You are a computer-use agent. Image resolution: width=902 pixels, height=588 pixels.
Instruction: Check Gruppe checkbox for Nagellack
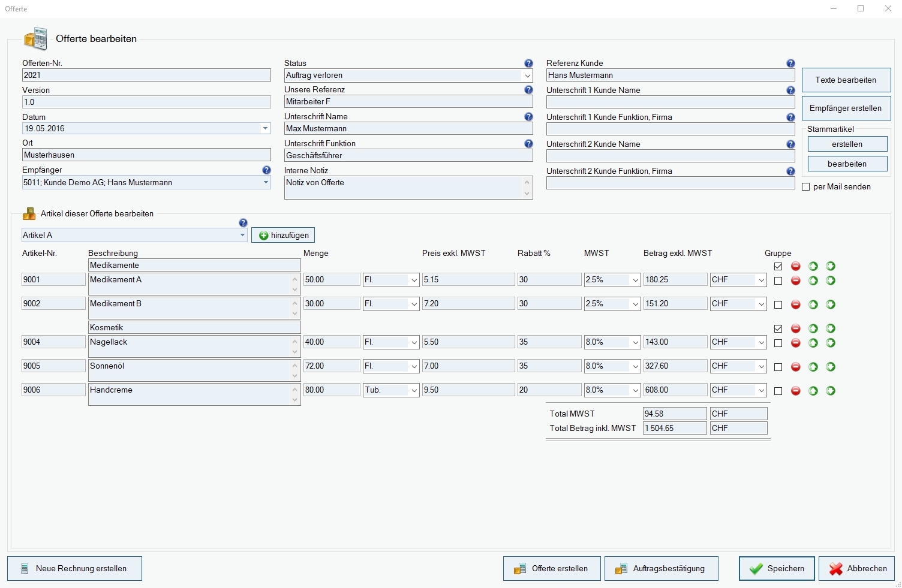pos(778,343)
